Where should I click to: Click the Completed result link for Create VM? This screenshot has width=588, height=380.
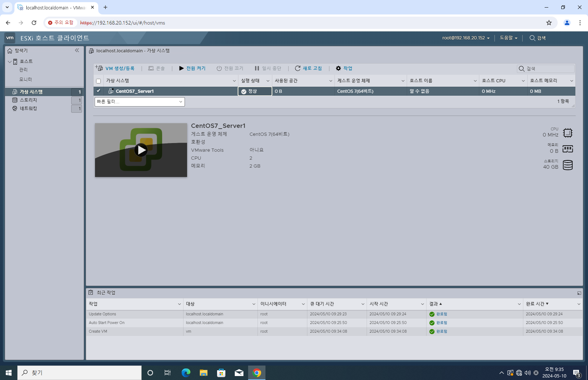442,331
